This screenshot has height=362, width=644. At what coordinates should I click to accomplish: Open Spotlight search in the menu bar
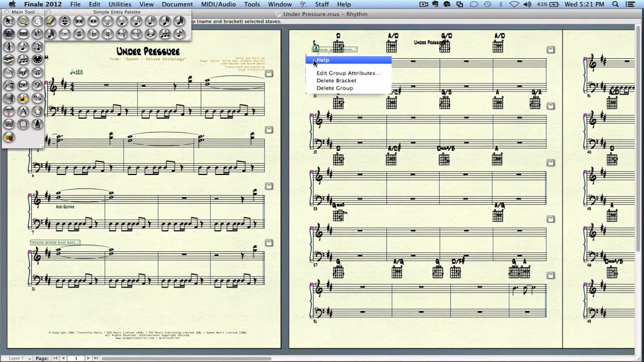point(615,5)
